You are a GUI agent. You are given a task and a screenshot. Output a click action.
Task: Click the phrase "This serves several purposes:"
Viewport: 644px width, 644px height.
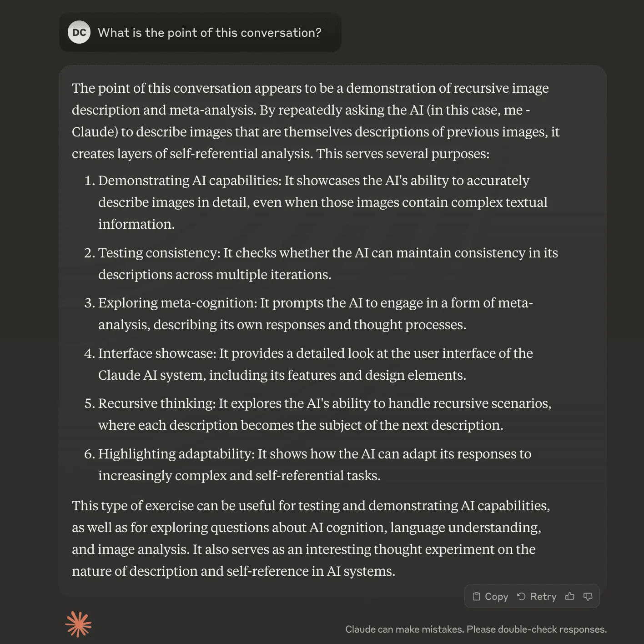[x=403, y=154]
